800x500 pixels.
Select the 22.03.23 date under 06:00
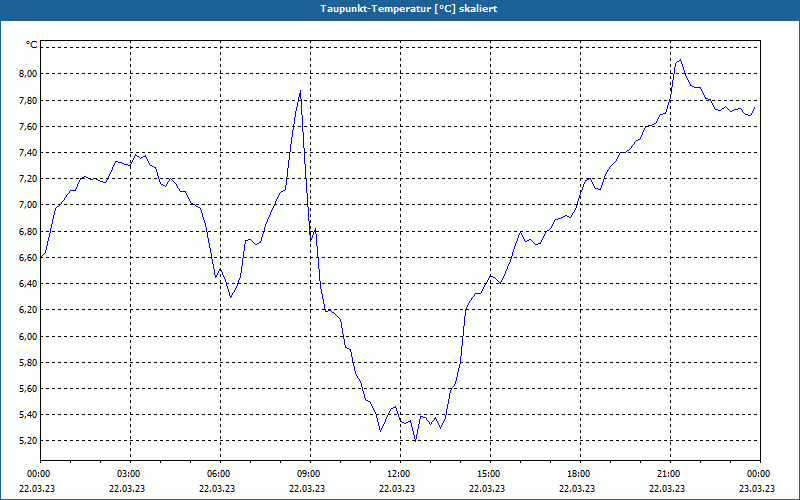[217, 488]
